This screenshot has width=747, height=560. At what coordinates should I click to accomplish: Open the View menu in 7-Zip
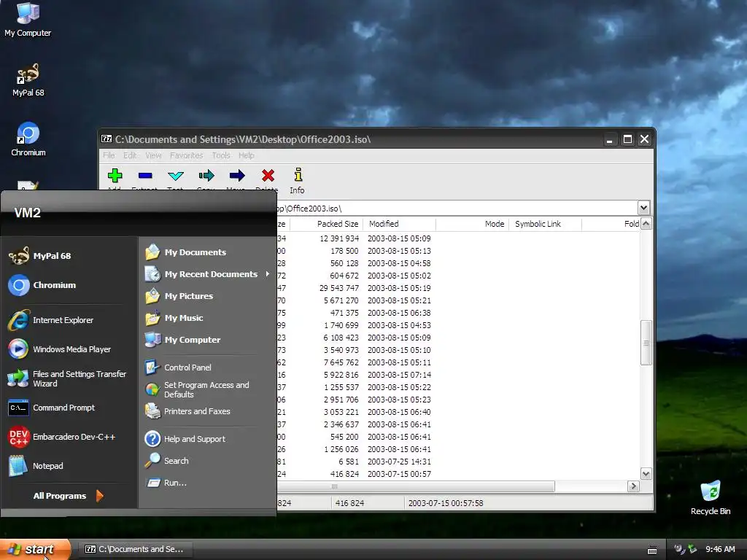pyautogui.click(x=153, y=155)
